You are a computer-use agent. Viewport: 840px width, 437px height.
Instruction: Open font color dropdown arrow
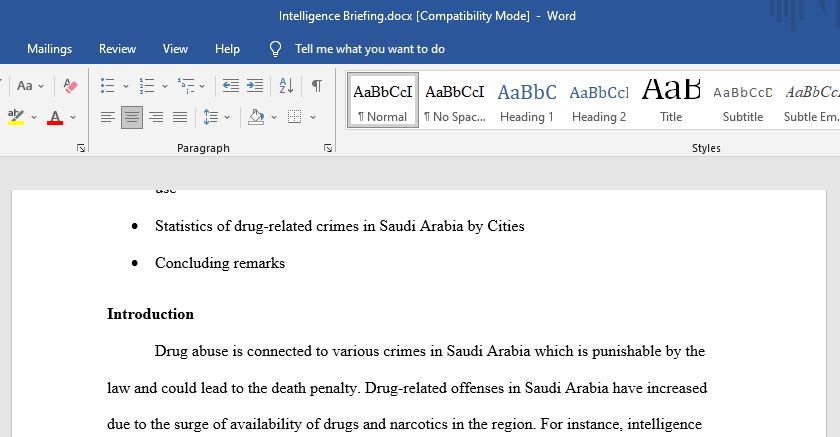pyautogui.click(x=73, y=117)
